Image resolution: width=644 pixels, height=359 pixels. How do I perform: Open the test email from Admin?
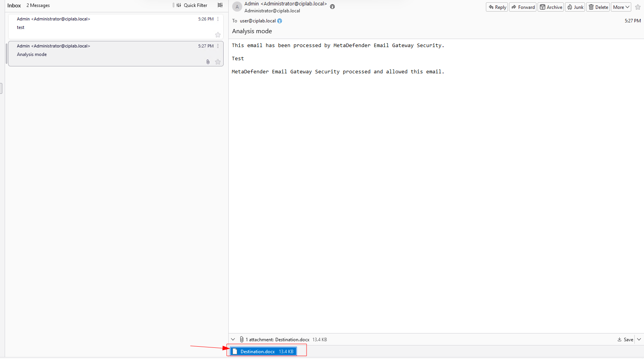pos(116,26)
